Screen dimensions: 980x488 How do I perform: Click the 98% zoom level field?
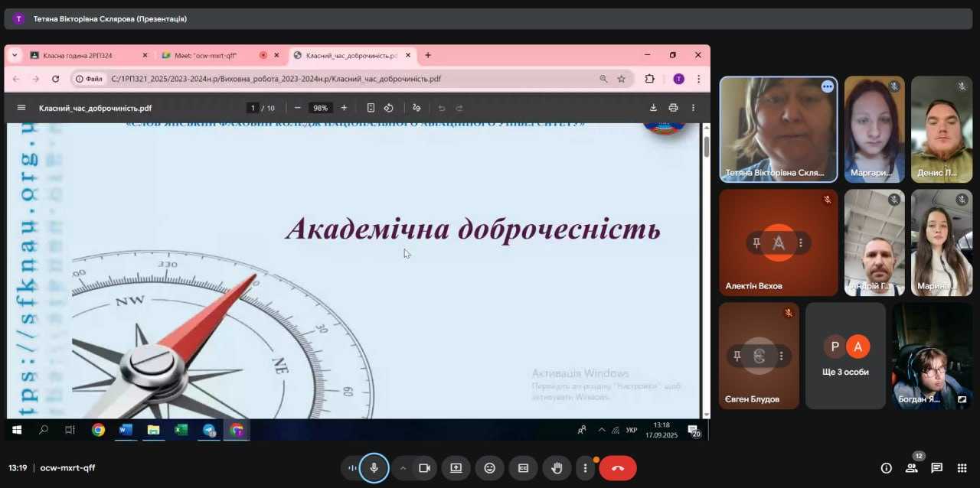point(321,108)
